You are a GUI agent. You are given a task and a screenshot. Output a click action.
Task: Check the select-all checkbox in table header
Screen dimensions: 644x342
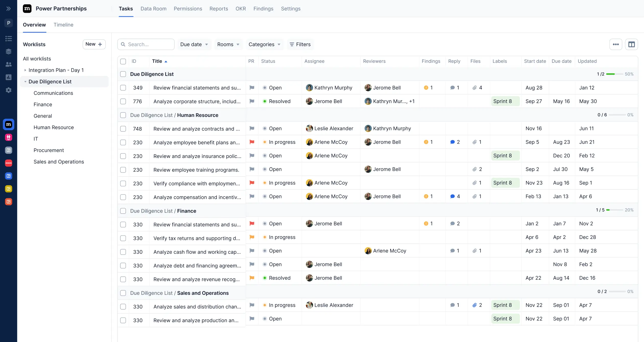pyautogui.click(x=123, y=61)
